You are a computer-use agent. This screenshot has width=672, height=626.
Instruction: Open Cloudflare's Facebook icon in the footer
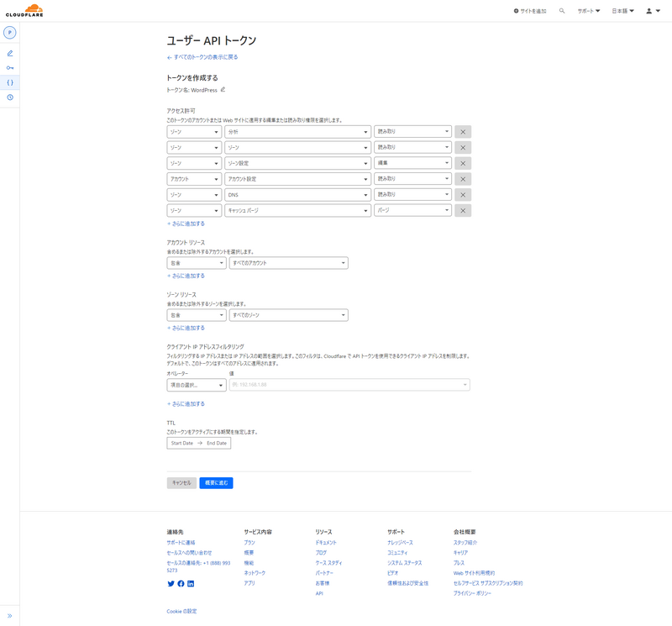coord(181,583)
